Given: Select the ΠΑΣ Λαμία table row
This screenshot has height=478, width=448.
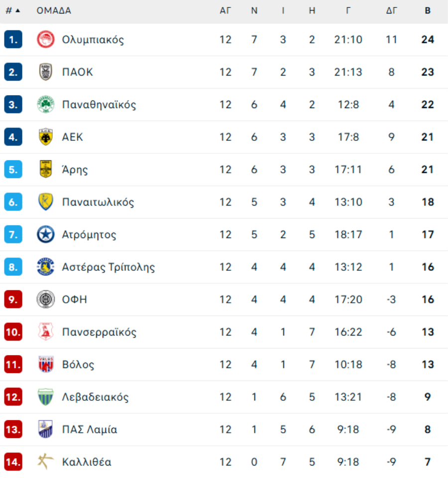Looking at the screenshot, I should [224, 429].
